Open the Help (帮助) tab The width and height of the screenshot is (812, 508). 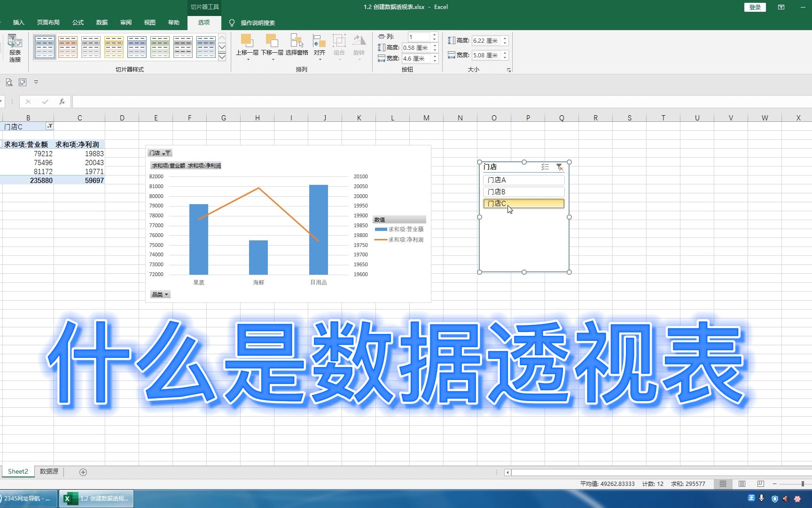click(174, 23)
